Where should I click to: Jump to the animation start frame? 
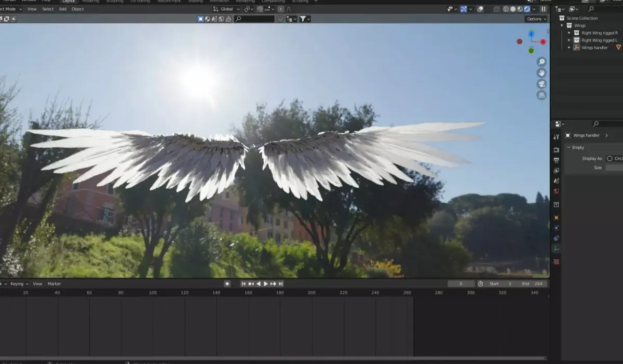coord(243,284)
